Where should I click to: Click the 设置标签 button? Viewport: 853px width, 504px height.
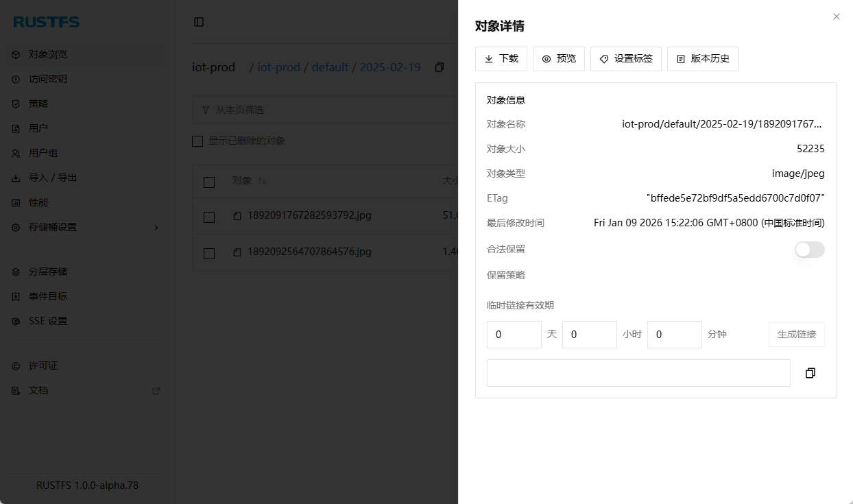click(626, 59)
